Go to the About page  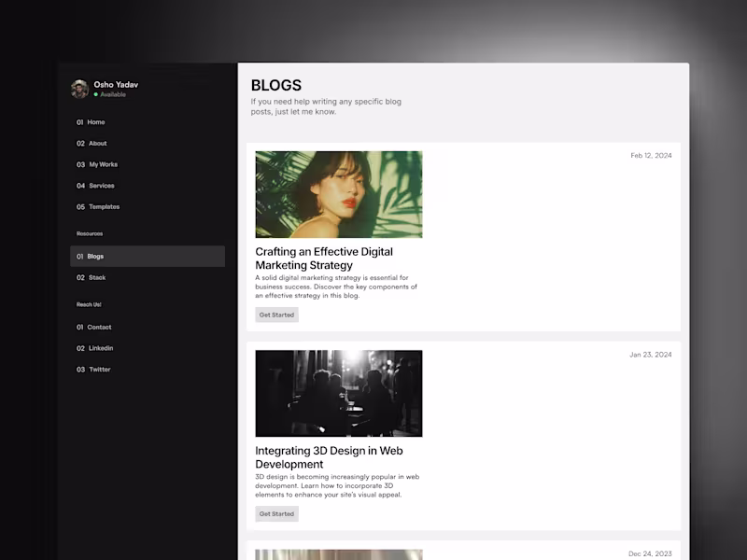[x=92, y=144]
